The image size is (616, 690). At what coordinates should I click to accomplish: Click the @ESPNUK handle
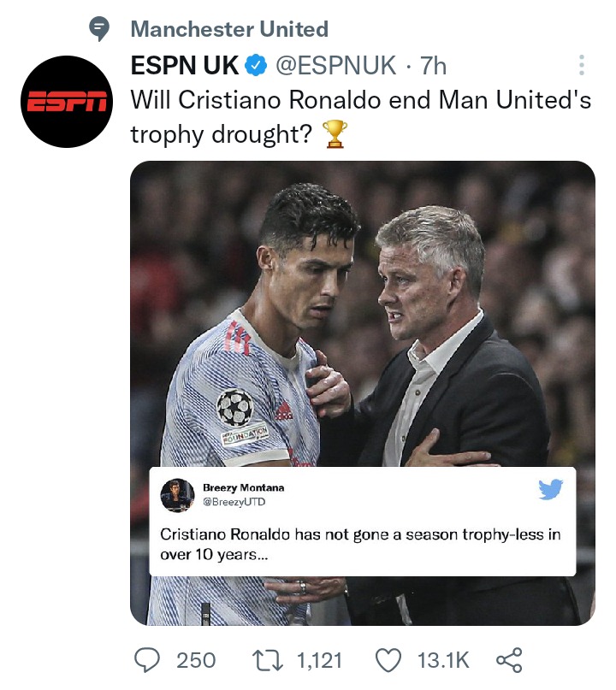coord(336,66)
